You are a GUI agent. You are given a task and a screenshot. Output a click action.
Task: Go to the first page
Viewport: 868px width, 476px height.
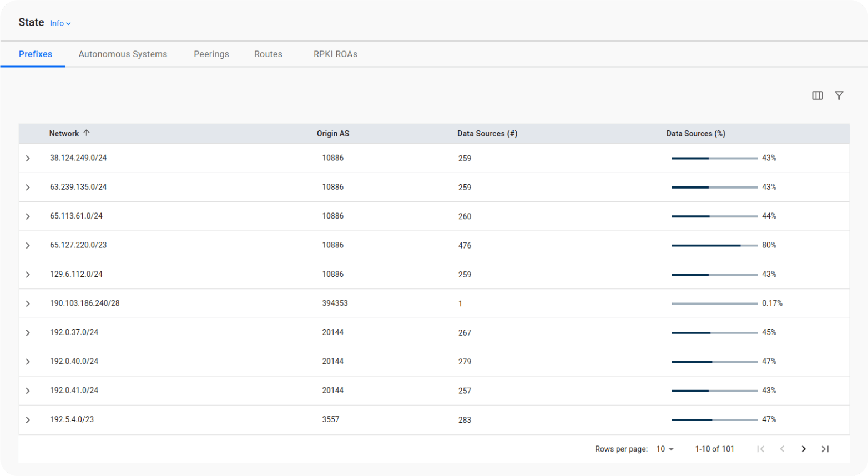[760, 449]
